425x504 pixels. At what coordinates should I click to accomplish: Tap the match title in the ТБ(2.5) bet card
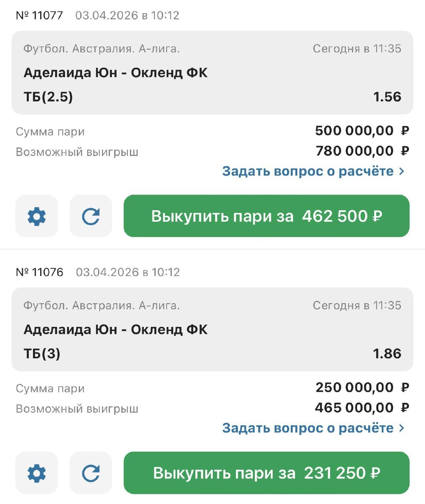point(115,73)
